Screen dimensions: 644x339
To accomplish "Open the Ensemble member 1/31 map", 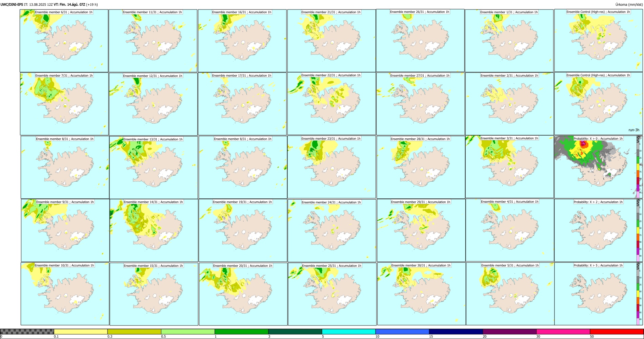I will (509, 41).
